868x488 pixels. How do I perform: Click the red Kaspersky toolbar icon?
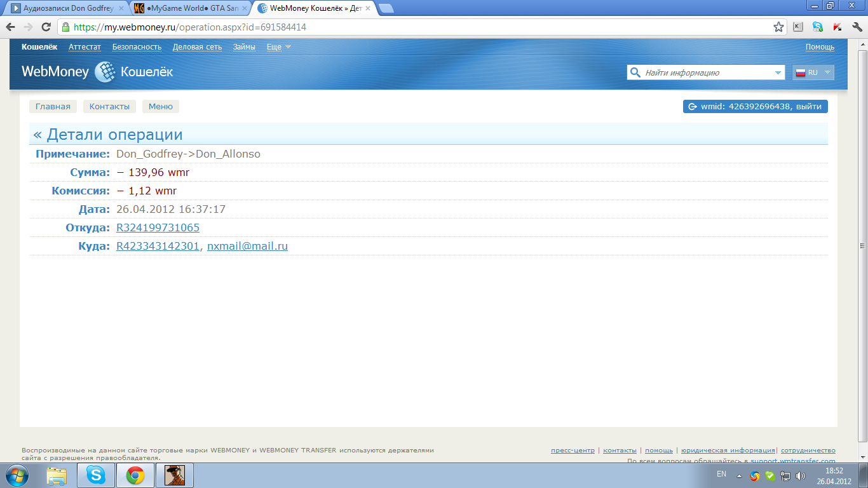pos(837,27)
